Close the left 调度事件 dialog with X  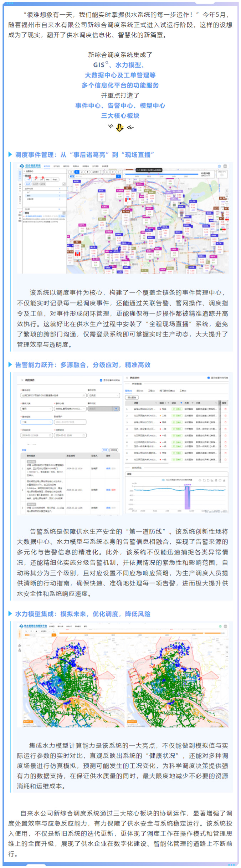pyautogui.click(x=22, y=380)
